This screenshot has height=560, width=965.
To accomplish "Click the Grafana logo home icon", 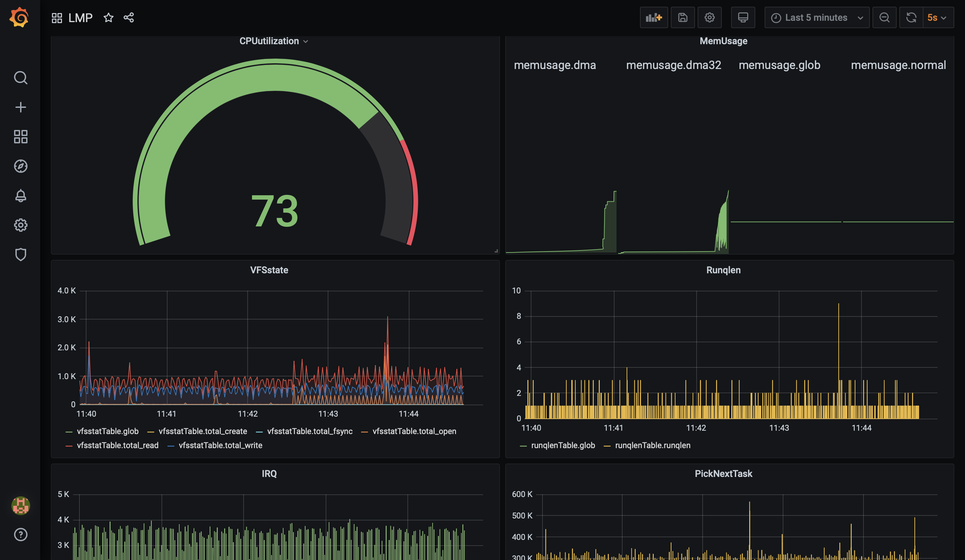I will point(19,17).
